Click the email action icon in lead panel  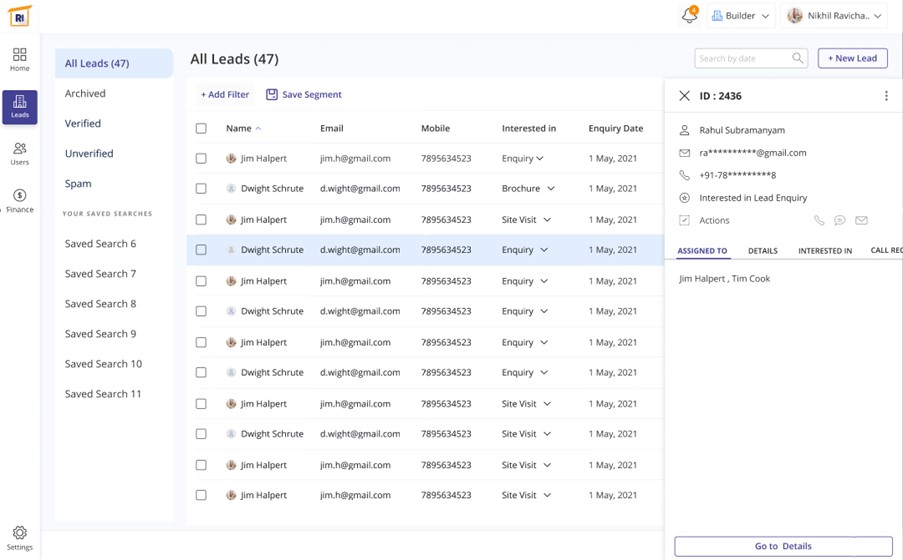pyautogui.click(x=861, y=221)
